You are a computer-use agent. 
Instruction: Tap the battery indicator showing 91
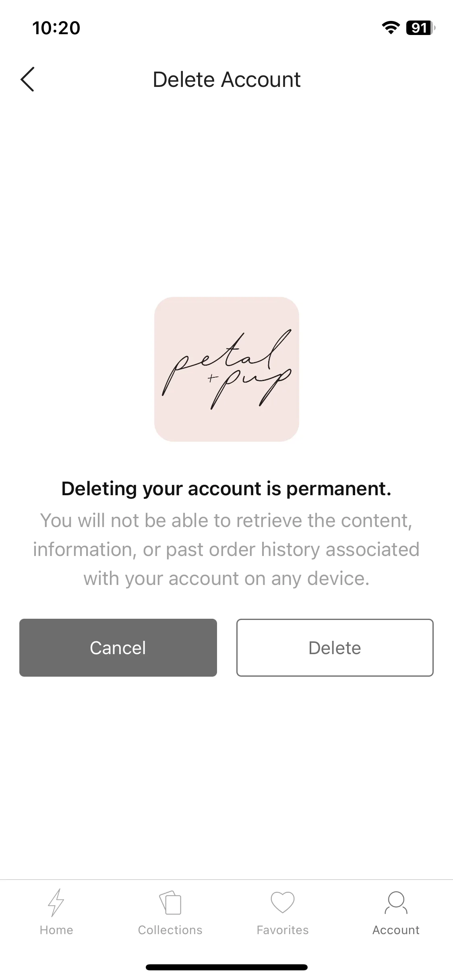pos(421,28)
